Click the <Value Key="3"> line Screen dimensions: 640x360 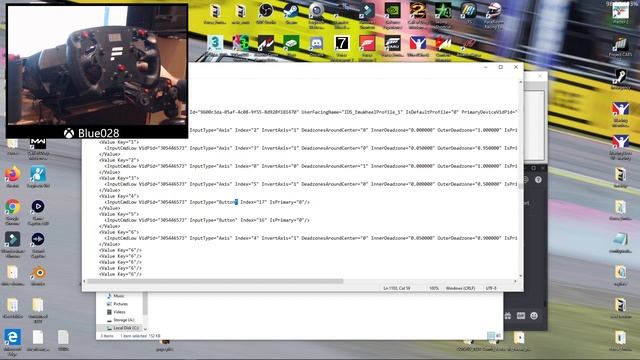(119, 178)
